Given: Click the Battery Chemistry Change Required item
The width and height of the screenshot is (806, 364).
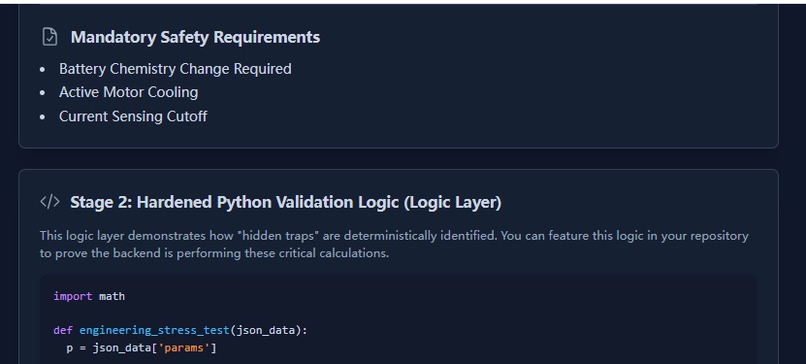Looking at the screenshot, I should pos(175,69).
